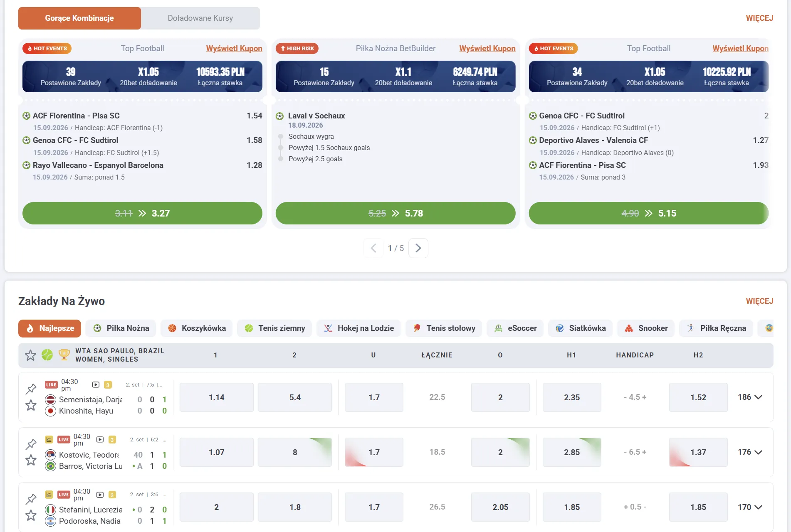The width and height of the screenshot is (791, 532).
Task: Expand 186 markets for Semenistaja match
Action: [750, 397]
